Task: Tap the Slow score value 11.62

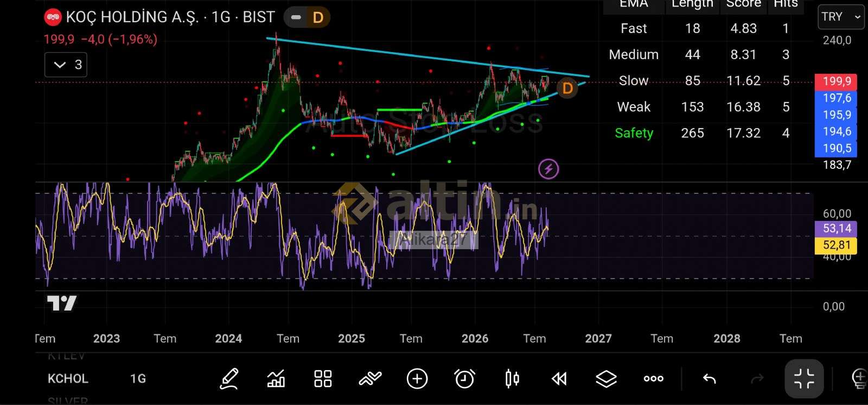Action: tap(743, 80)
